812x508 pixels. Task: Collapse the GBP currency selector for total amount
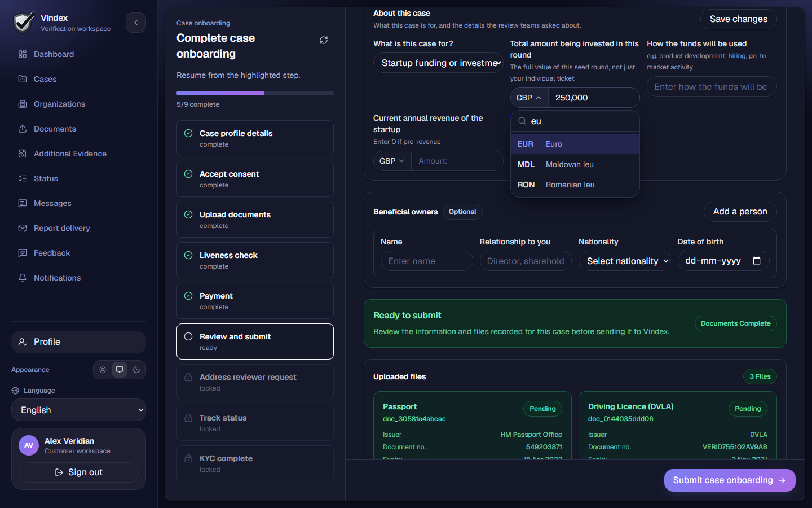click(529, 98)
